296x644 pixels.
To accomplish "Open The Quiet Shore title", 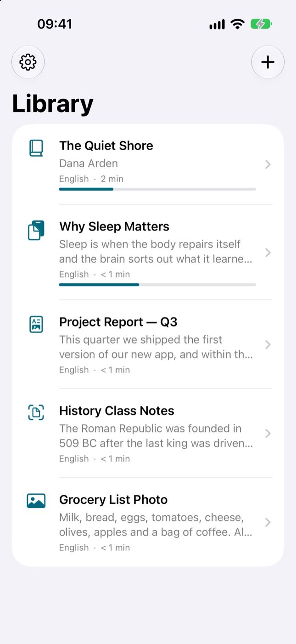I will tap(106, 146).
